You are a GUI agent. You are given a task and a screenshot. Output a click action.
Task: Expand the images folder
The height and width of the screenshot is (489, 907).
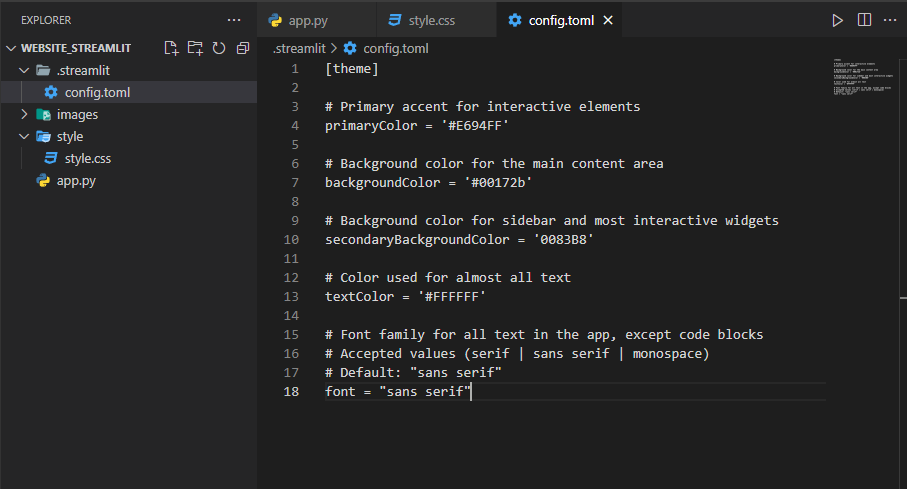point(25,114)
